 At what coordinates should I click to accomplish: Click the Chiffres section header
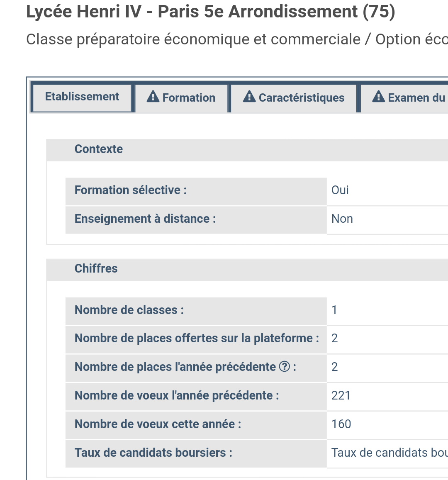[96, 268]
